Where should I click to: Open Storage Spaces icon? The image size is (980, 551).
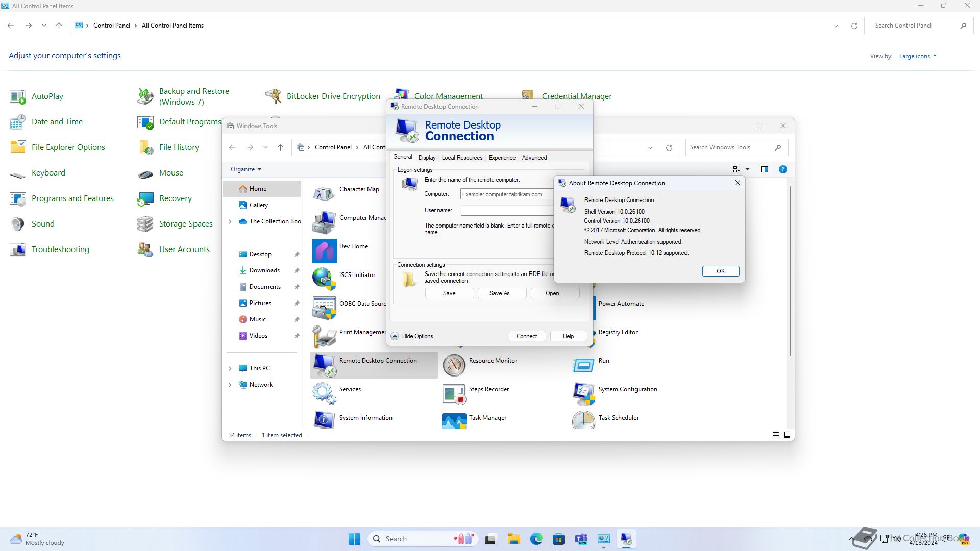145,224
